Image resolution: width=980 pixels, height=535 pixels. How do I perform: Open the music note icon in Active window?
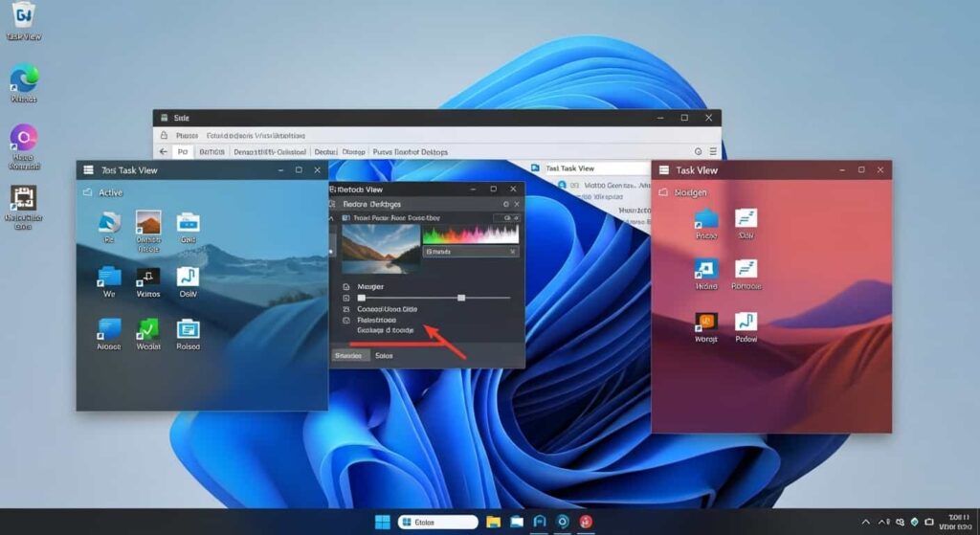pyautogui.click(x=188, y=278)
